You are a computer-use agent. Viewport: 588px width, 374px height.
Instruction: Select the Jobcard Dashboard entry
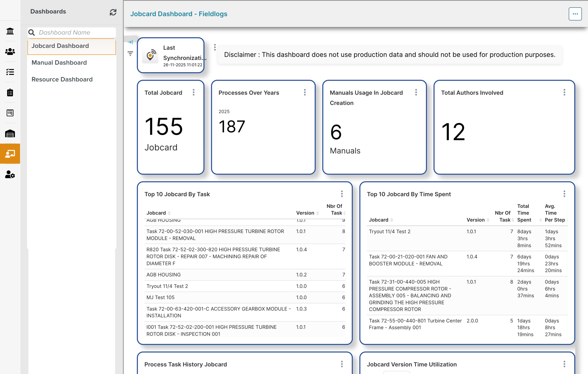[x=60, y=46]
